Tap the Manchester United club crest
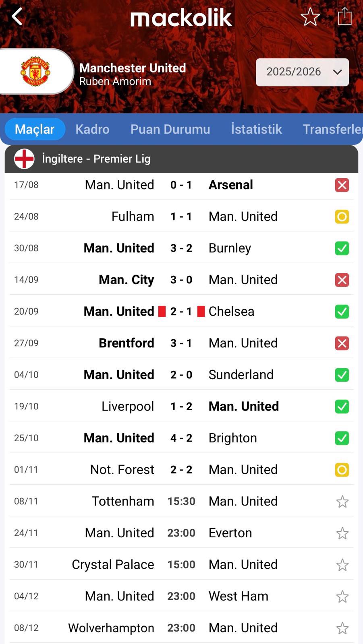The height and width of the screenshot is (644, 363). pyautogui.click(x=35, y=72)
